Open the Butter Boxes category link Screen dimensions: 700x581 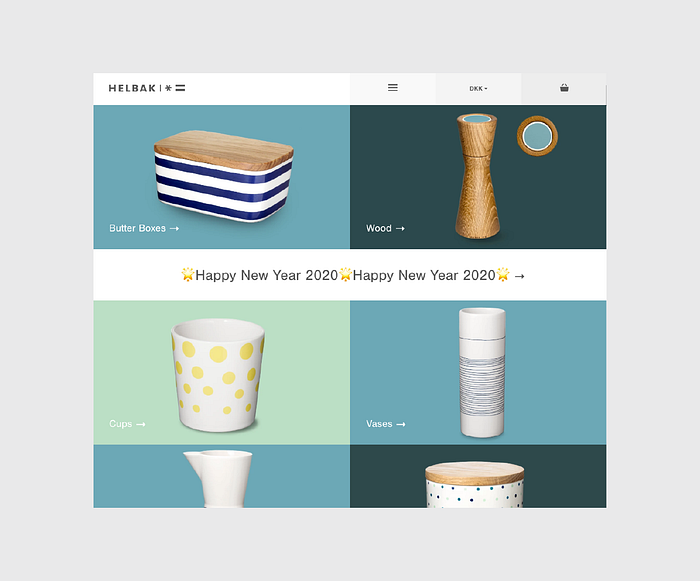(144, 228)
